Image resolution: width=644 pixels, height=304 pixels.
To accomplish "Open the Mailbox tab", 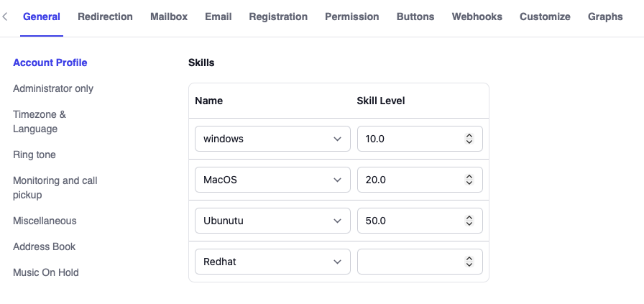I will (x=169, y=17).
